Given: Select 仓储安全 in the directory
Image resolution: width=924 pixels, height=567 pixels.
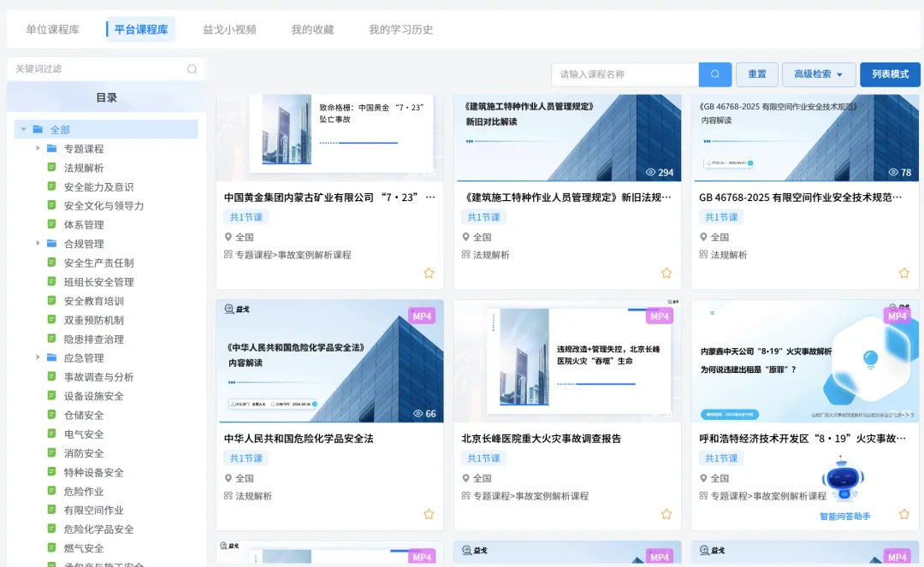Looking at the screenshot, I should (x=84, y=415).
